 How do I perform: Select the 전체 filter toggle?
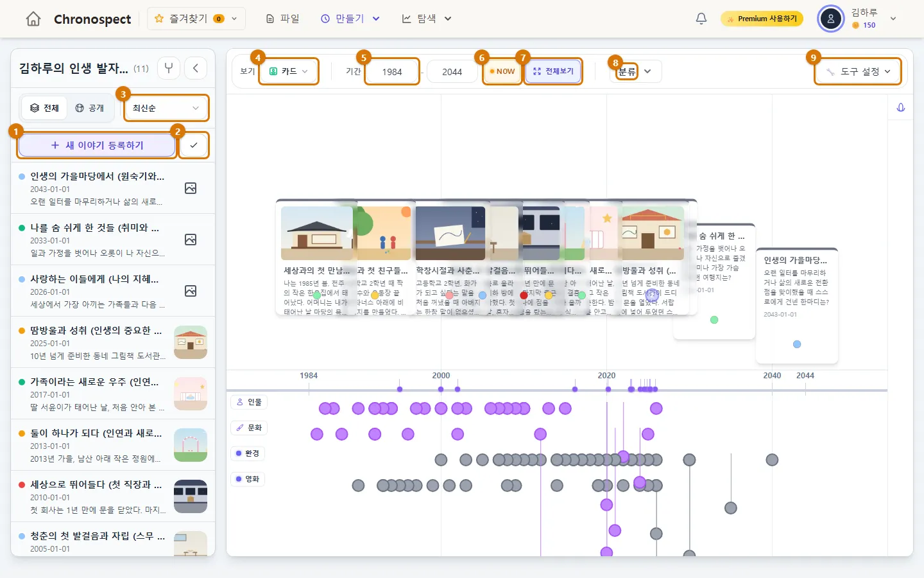[x=44, y=108]
